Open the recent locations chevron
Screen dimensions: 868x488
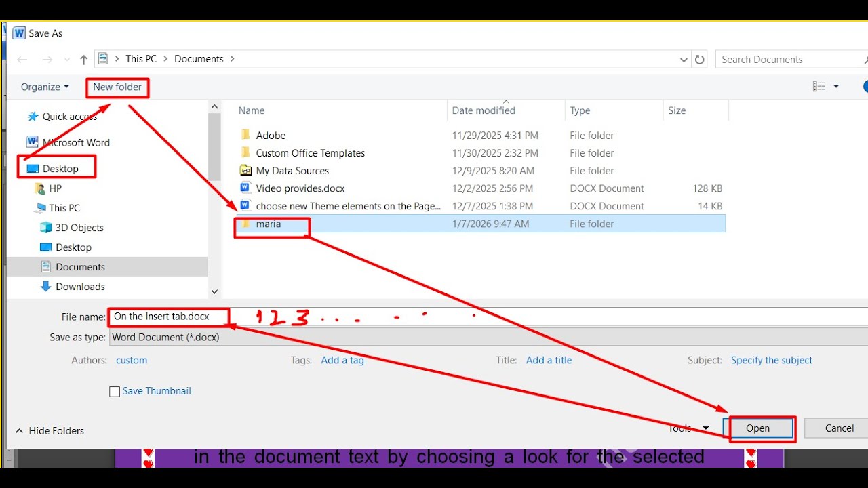[66, 60]
